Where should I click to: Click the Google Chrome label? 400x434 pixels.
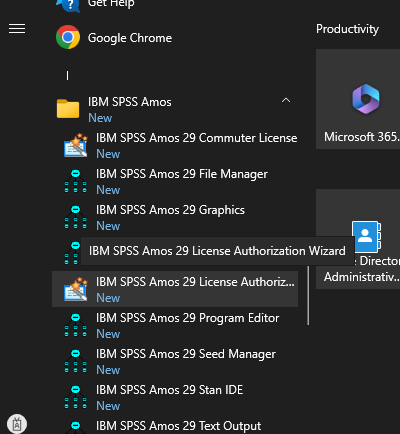[x=130, y=38]
